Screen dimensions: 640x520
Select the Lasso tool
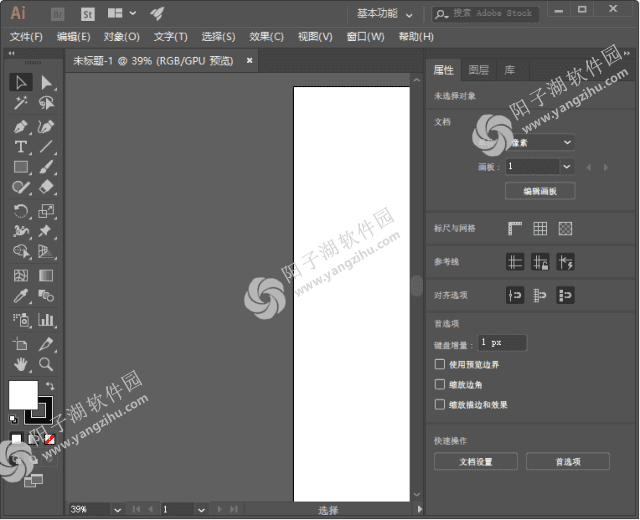click(x=46, y=102)
